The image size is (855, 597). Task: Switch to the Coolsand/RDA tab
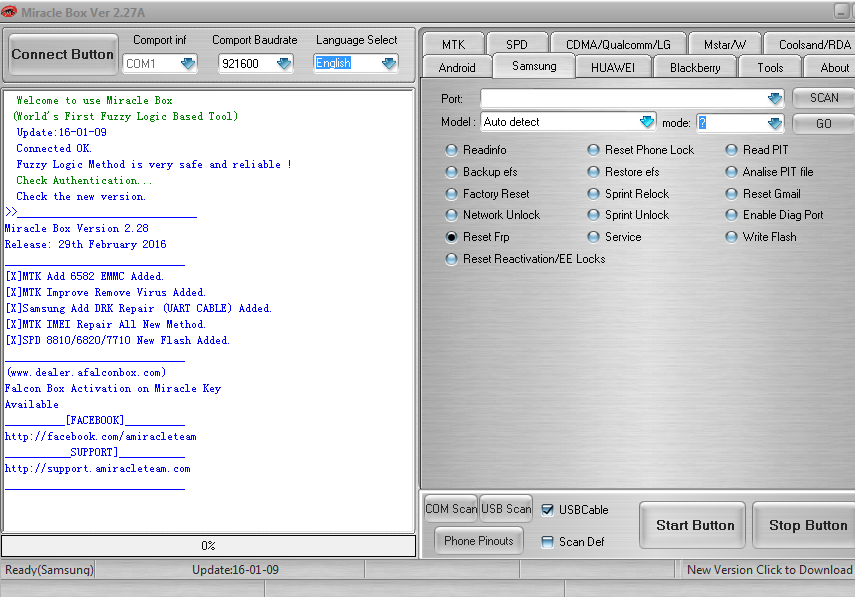[x=811, y=44]
